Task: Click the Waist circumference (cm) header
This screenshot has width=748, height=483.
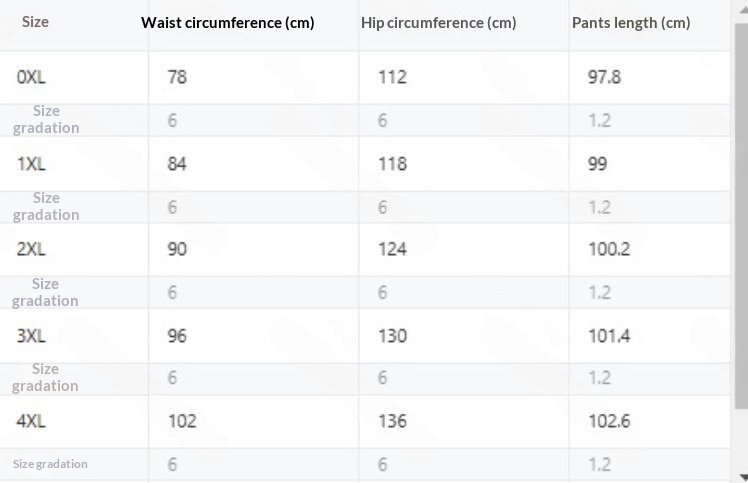Action: click(228, 22)
